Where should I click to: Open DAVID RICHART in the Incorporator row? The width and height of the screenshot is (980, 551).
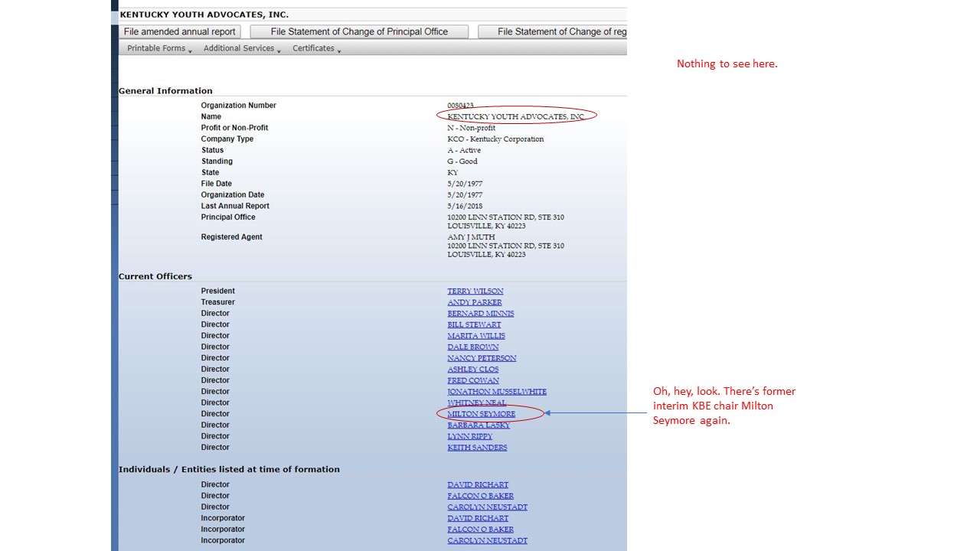click(x=478, y=518)
